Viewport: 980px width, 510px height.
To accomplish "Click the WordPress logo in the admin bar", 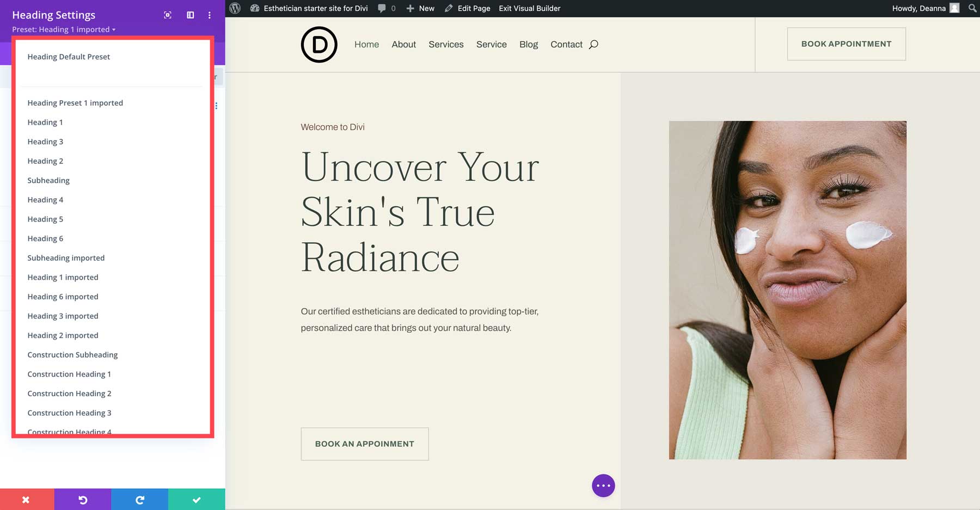I will coord(235,8).
